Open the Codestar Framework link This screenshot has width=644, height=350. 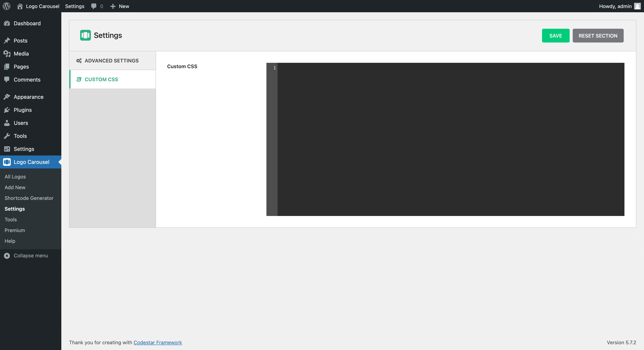point(158,343)
